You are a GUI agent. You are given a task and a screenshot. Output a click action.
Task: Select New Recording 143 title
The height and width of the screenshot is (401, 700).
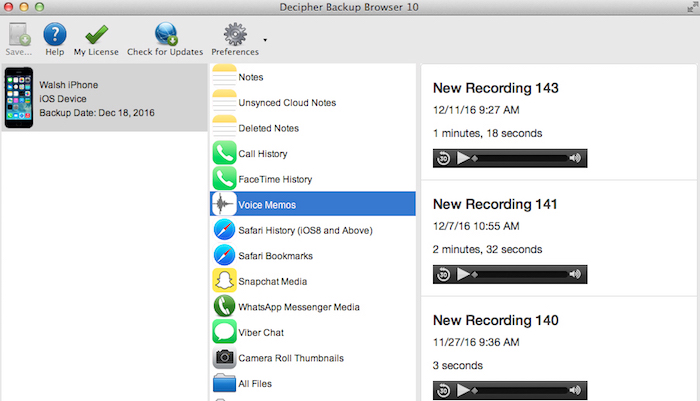click(x=496, y=88)
